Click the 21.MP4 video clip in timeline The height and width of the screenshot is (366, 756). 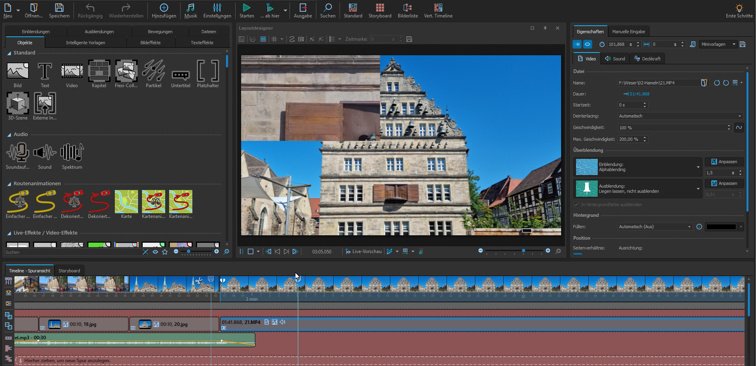(482, 325)
